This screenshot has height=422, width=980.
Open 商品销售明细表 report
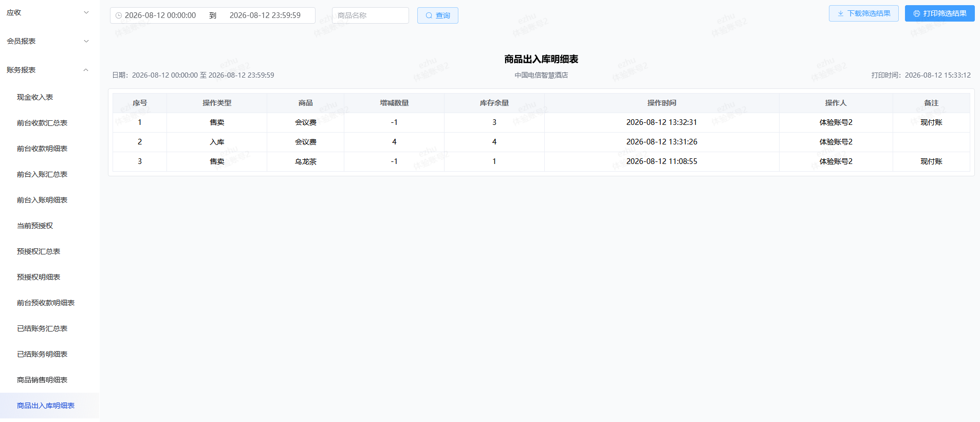[x=42, y=380]
